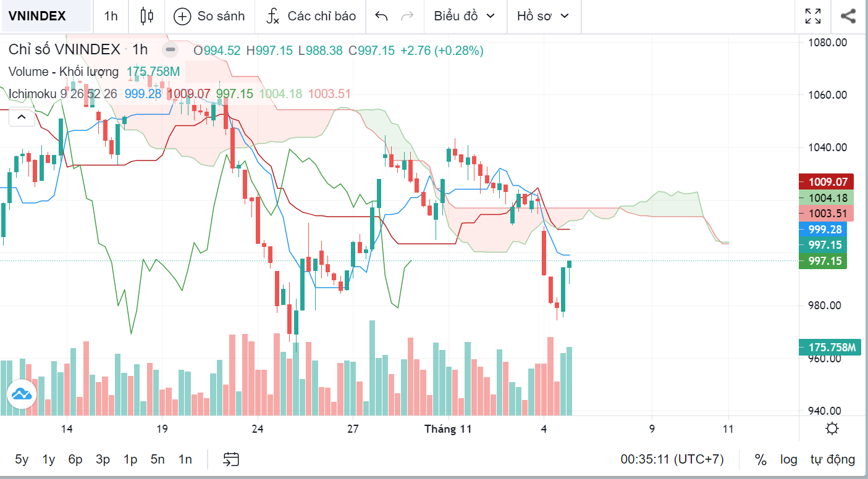Image resolution: width=868 pixels, height=479 pixels.
Task: Expand the Hồ sơ dropdown
Action: pos(542,17)
